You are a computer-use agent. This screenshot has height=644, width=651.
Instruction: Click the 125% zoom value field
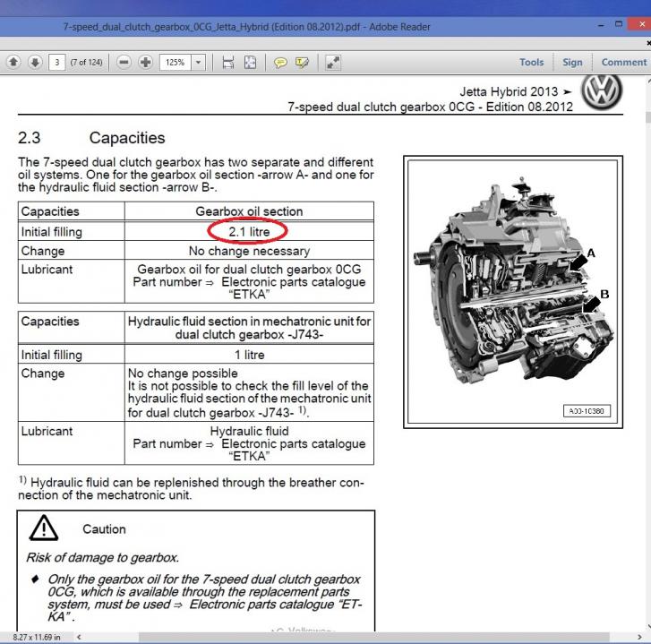tap(176, 63)
